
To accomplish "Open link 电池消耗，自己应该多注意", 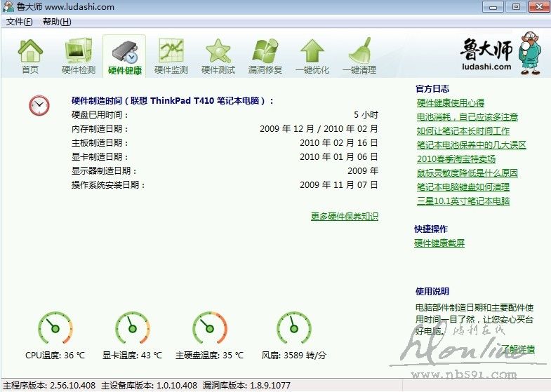I will (x=467, y=117).
